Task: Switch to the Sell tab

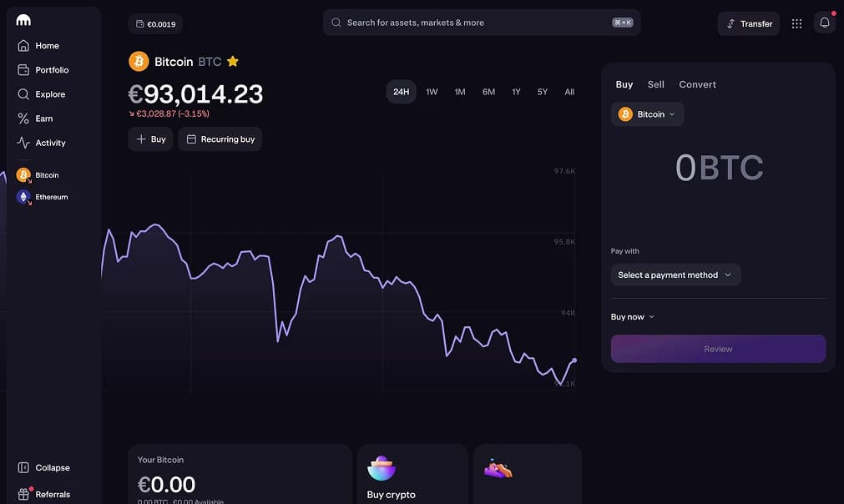Action: (656, 84)
